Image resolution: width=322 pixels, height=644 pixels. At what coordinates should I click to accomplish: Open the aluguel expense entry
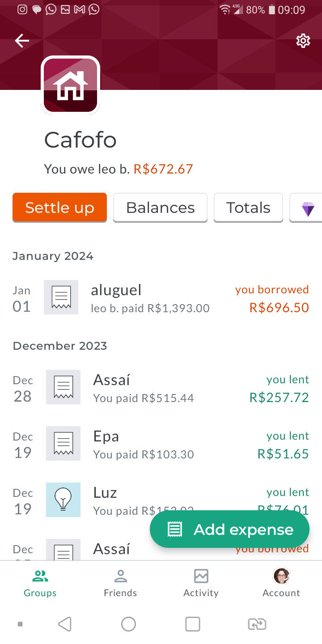pos(161,298)
